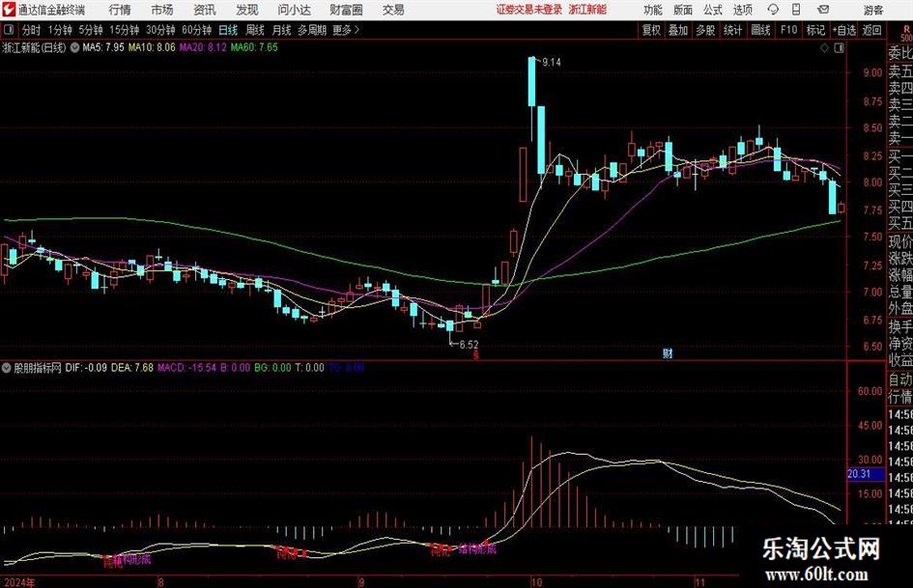The height and width of the screenshot is (588, 913).
Task: Click the 叠加 overlay button
Action: (678, 30)
